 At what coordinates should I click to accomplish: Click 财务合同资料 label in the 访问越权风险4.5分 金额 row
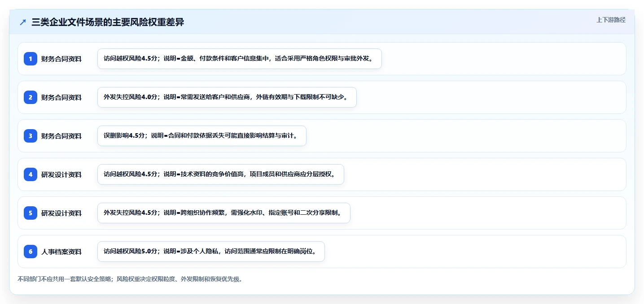tap(61, 59)
